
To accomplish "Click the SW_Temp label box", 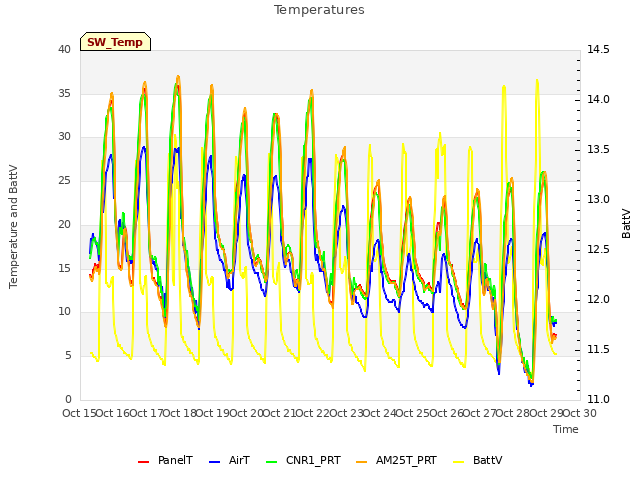I will [116, 42].
